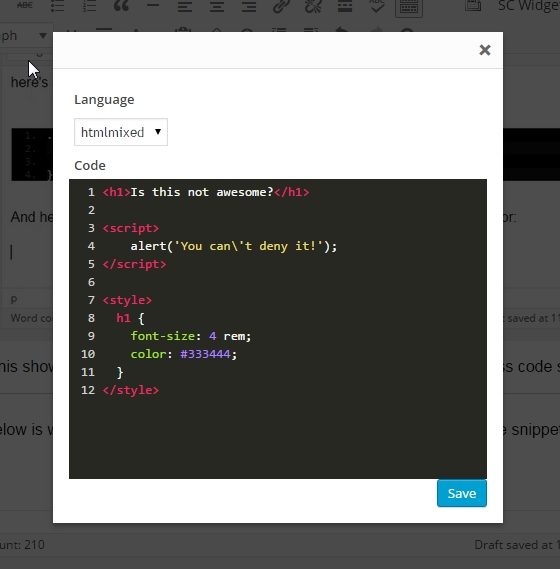Click the 'color' property name
The height and width of the screenshot is (569, 560).
(x=148, y=354)
